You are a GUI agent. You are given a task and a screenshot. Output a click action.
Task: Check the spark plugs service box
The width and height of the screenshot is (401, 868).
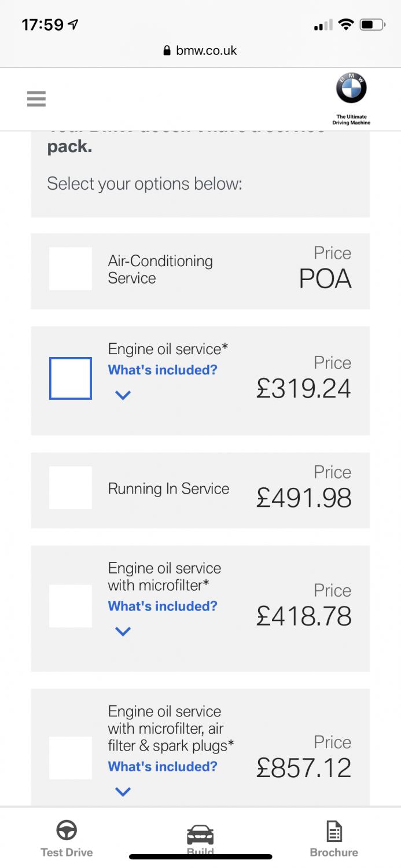tap(71, 757)
